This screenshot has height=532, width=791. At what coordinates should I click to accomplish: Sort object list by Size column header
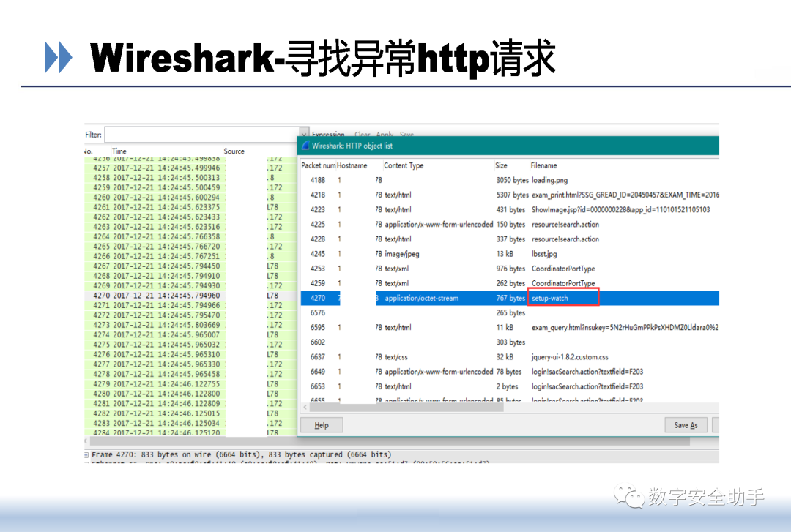pos(501,165)
